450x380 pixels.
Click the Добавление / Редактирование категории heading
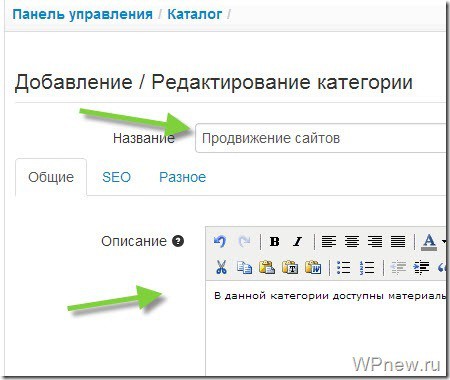coord(214,82)
